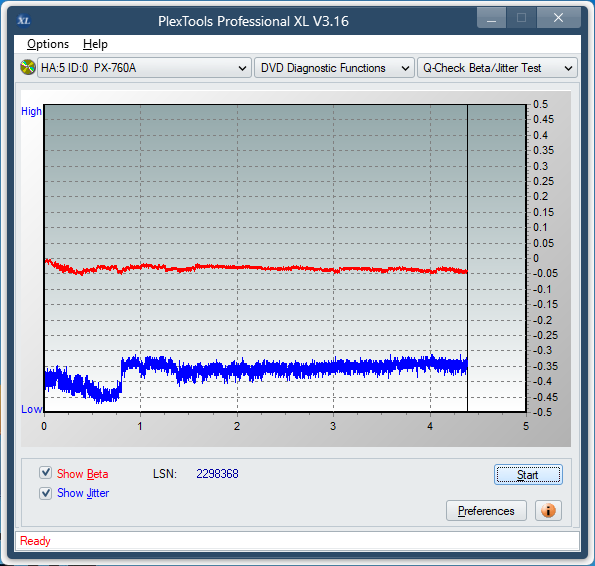This screenshot has width=595, height=566.
Task: Close the PlexTools Professional window
Action: pyautogui.click(x=559, y=18)
